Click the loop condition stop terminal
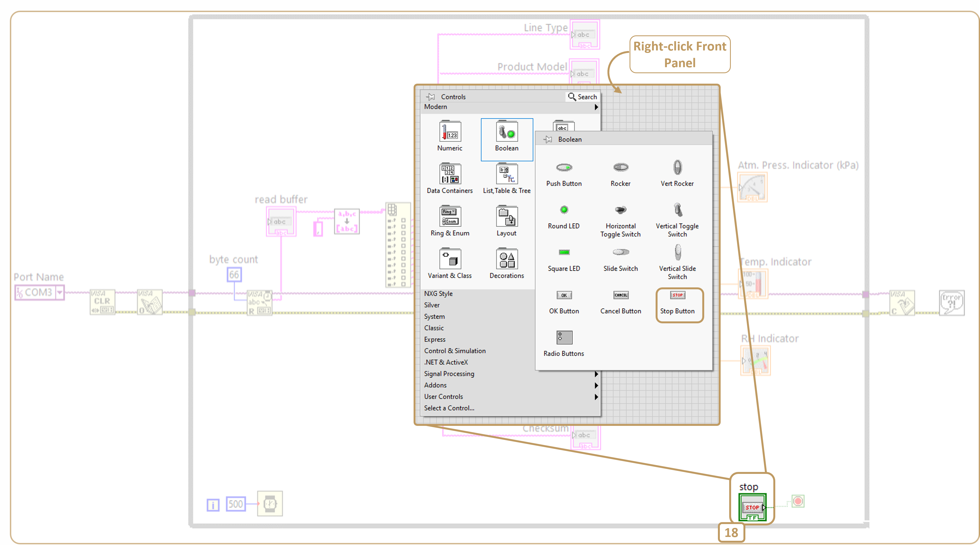Screen dimensions: 980x549 798,501
